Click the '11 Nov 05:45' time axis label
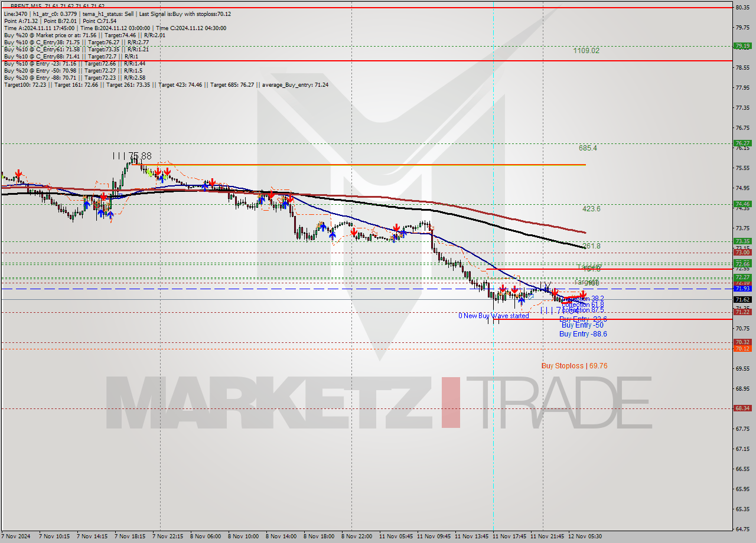 click(396, 537)
